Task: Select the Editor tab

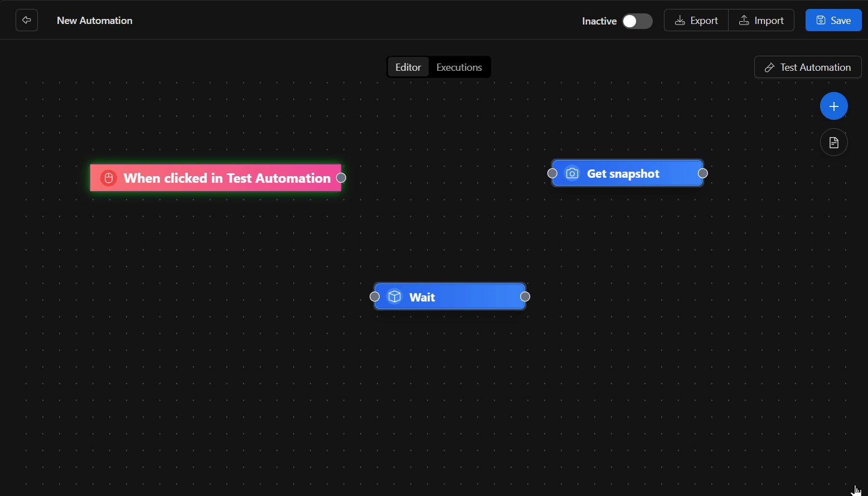Action: 408,67
